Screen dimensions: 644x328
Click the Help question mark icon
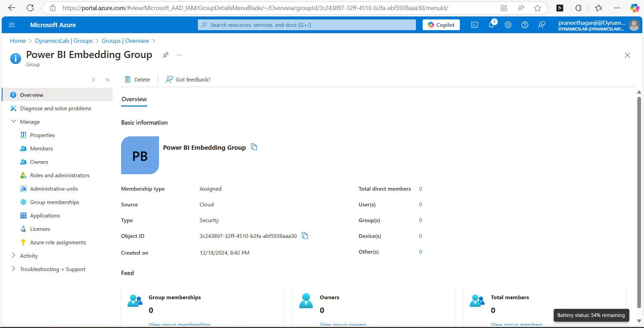[525, 25]
